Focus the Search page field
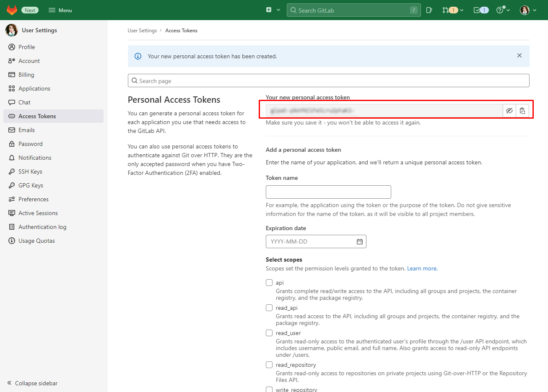Image resolution: width=548 pixels, height=392 pixels. coord(328,80)
